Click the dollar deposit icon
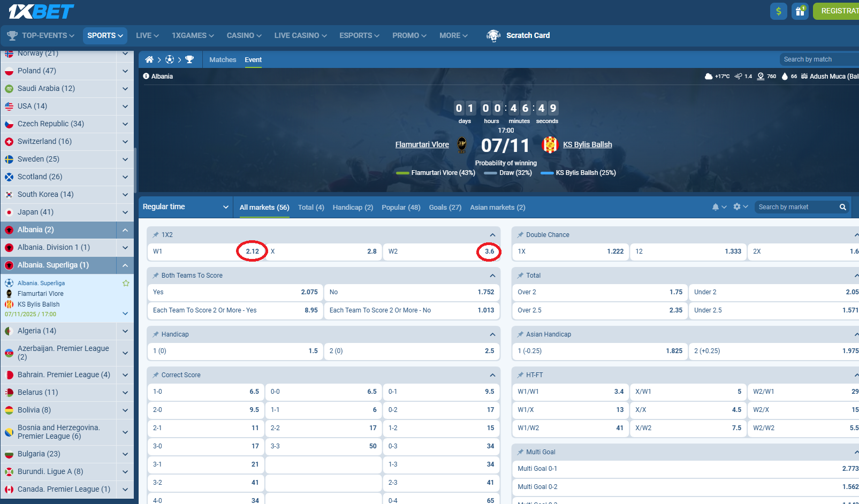This screenshot has height=504, width=859. (778, 11)
